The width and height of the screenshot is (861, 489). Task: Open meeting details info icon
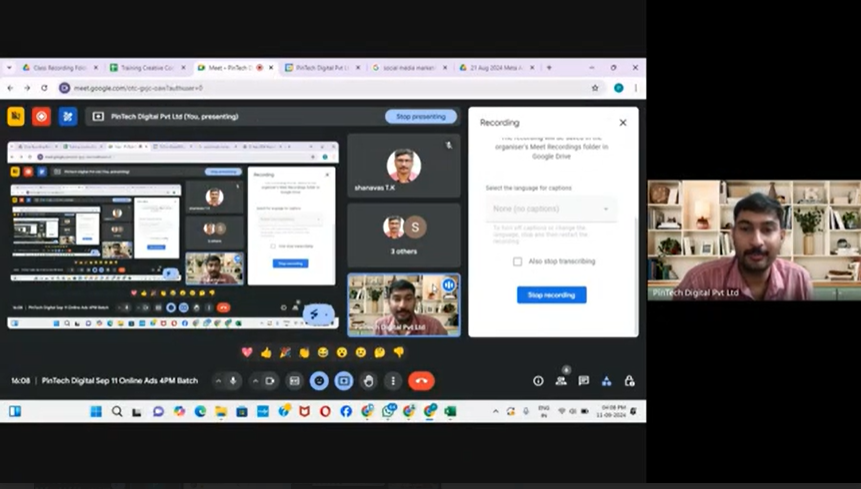pyautogui.click(x=538, y=381)
